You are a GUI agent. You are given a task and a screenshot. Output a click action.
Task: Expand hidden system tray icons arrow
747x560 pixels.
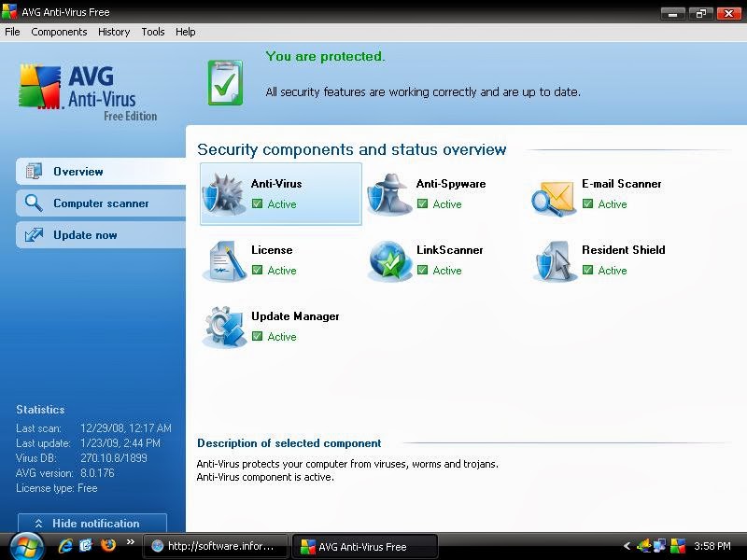[x=627, y=546]
